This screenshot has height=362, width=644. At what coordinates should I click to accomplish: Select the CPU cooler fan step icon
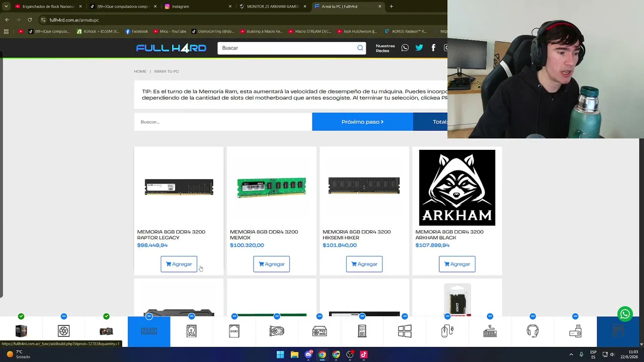[63, 331]
